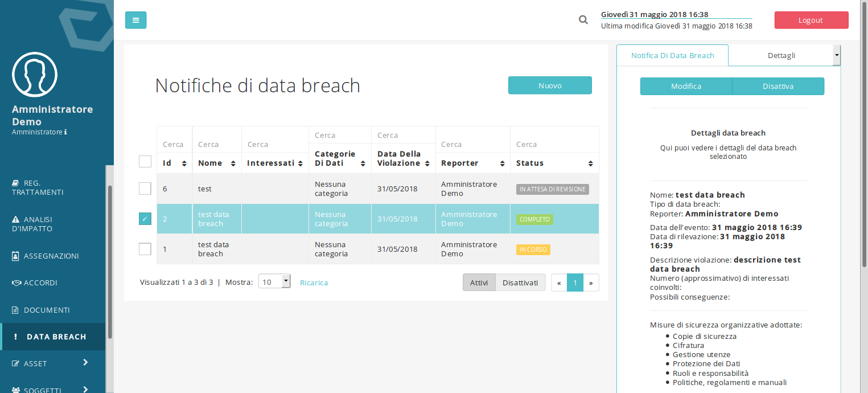868x393 pixels.
Task: Open the Mostra page size dropdown
Action: [x=274, y=282]
